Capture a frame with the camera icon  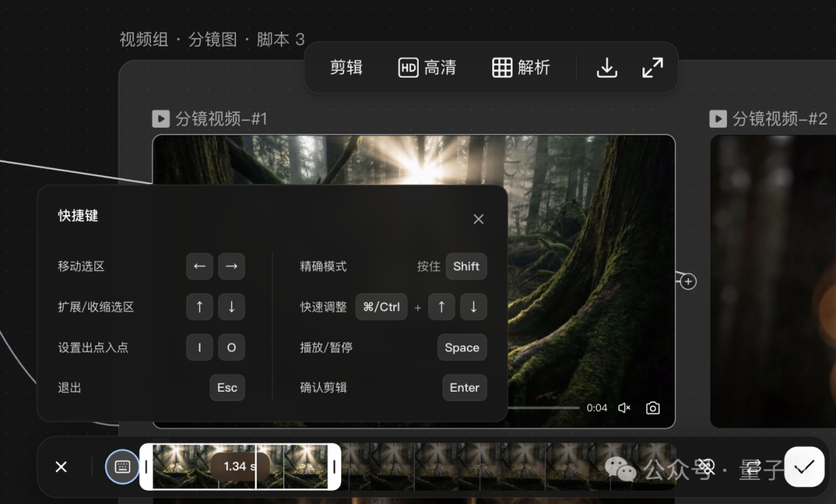[x=653, y=408]
